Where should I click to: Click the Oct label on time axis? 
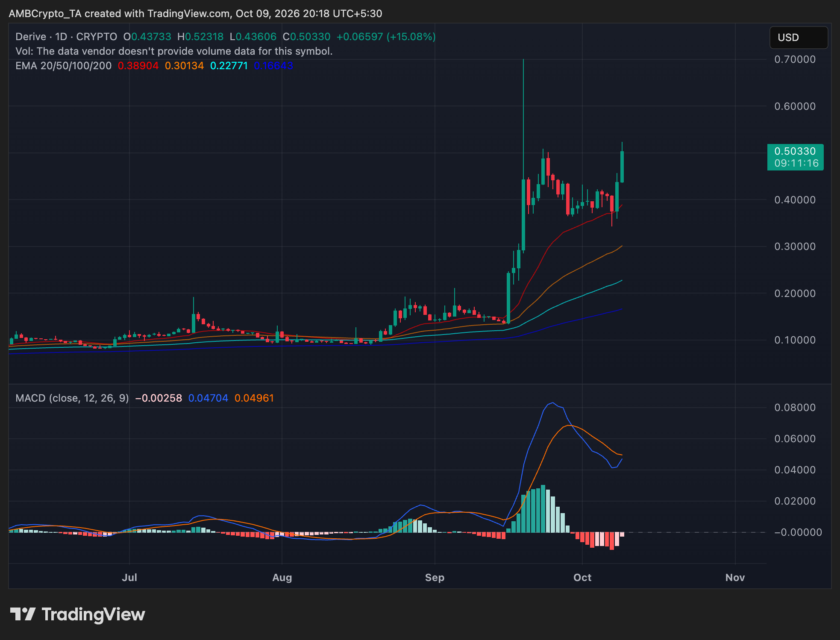582,578
